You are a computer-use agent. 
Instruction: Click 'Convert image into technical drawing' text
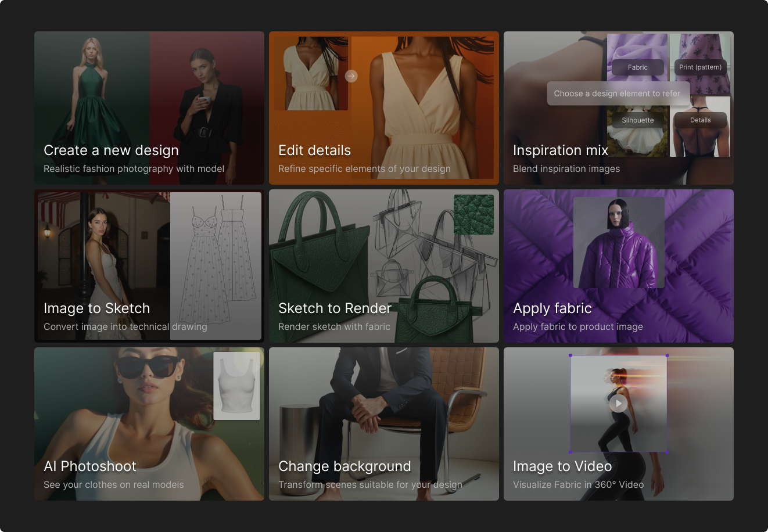[125, 327]
